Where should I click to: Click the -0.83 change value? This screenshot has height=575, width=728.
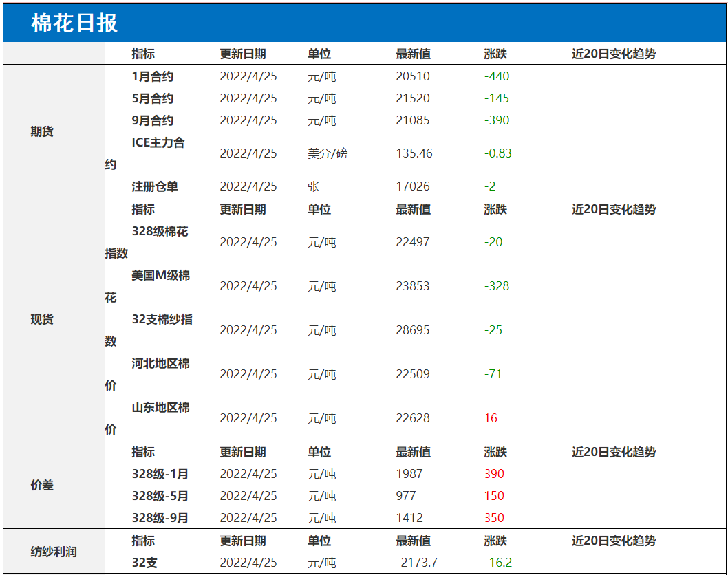pos(497,153)
